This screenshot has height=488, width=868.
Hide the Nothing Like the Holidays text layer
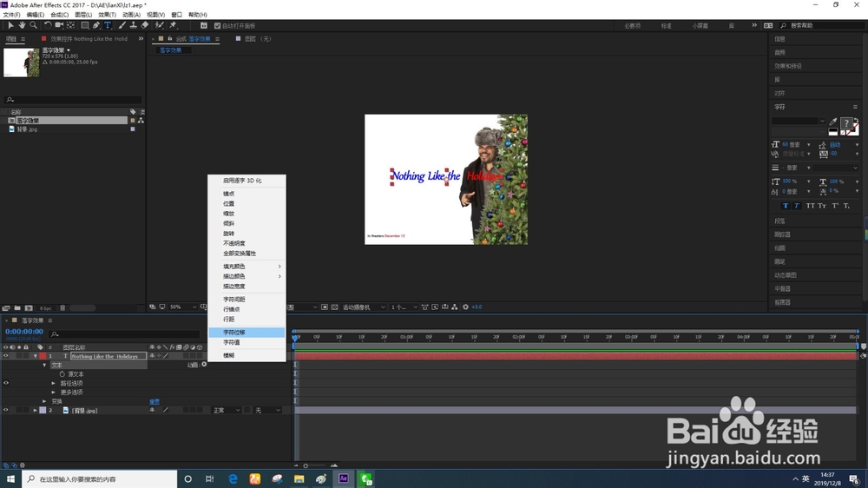tap(6, 356)
